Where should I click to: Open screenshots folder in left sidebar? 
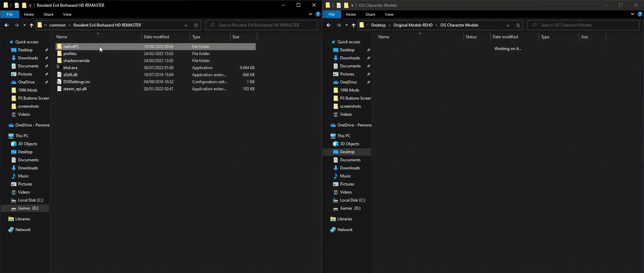click(25, 106)
